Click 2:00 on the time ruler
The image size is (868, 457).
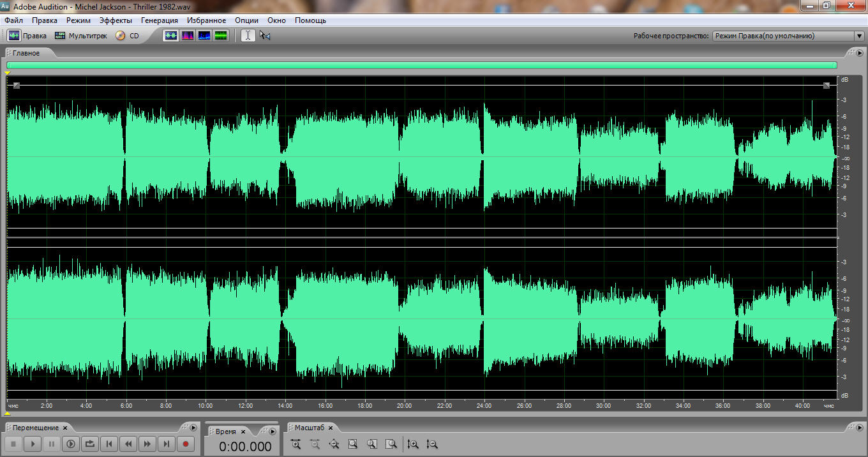pyautogui.click(x=47, y=405)
